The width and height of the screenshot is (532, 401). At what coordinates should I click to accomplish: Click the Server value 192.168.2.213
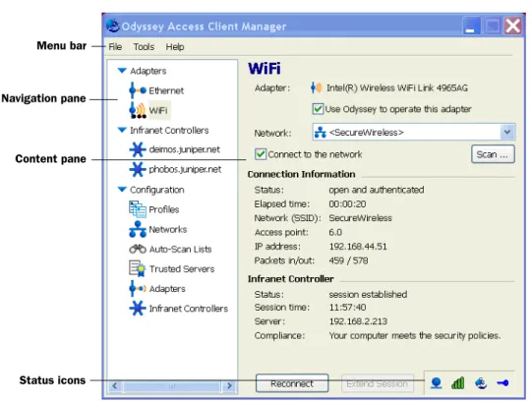point(358,321)
